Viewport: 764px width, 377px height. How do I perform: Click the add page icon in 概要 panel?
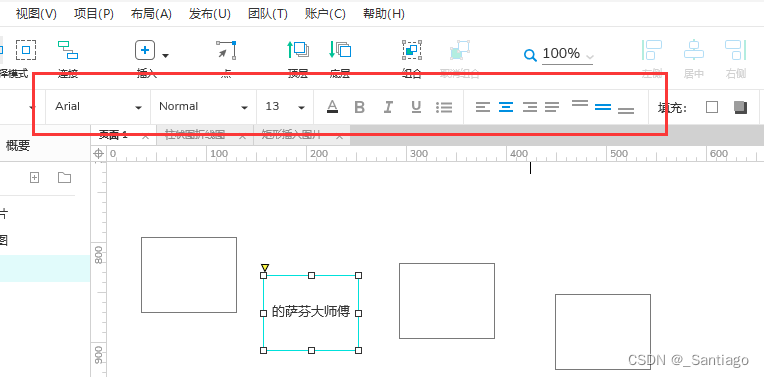pos(34,178)
